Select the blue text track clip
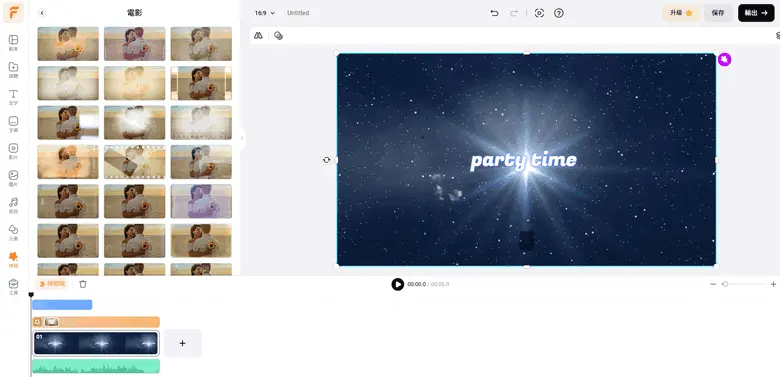Image resolution: width=780 pixels, height=377 pixels. [x=62, y=304]
